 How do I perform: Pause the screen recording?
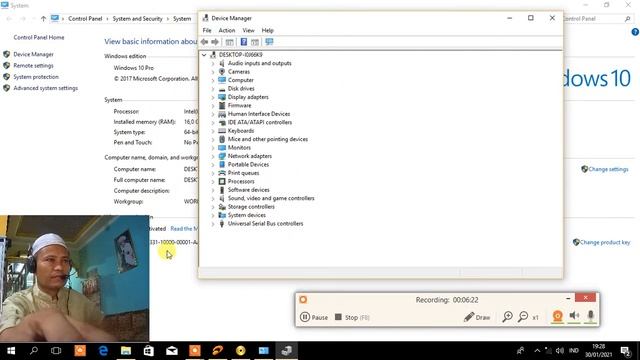314,317
